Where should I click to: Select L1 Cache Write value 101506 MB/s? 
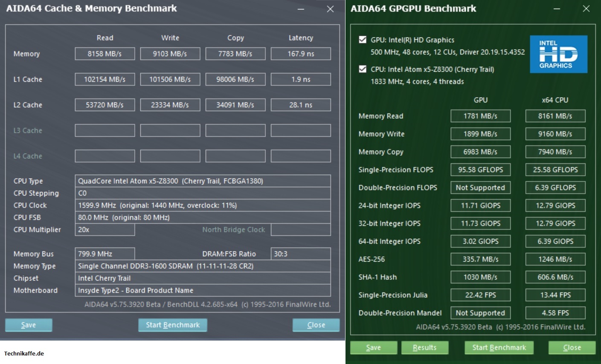(170, 79)
